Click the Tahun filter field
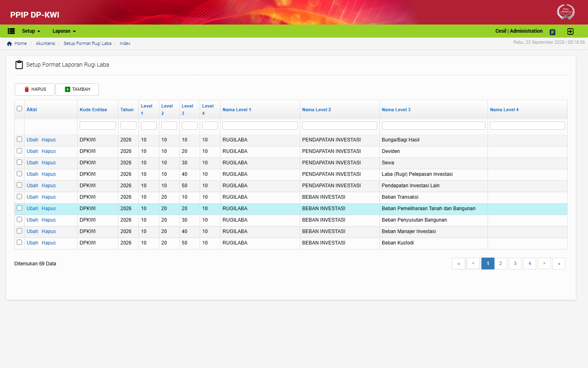The height and width of the screenshot is (368, 588). [x=128, y=126]
